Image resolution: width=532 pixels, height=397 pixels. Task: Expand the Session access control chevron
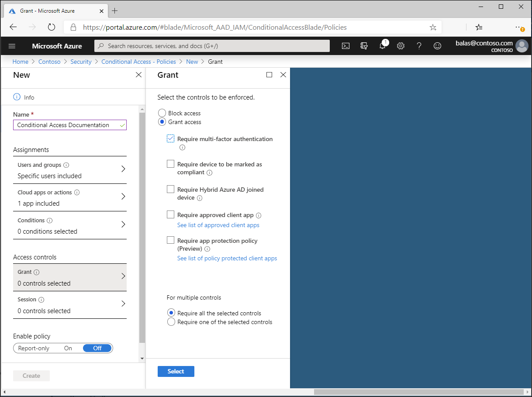pyautogui.click(x=123, y=304)
